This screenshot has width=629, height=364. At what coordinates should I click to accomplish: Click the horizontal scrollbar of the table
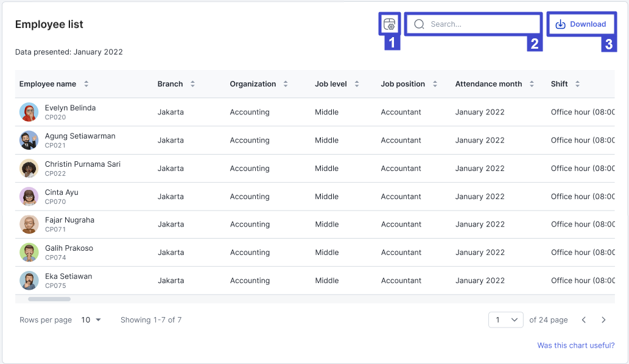[x=49, y=299]
